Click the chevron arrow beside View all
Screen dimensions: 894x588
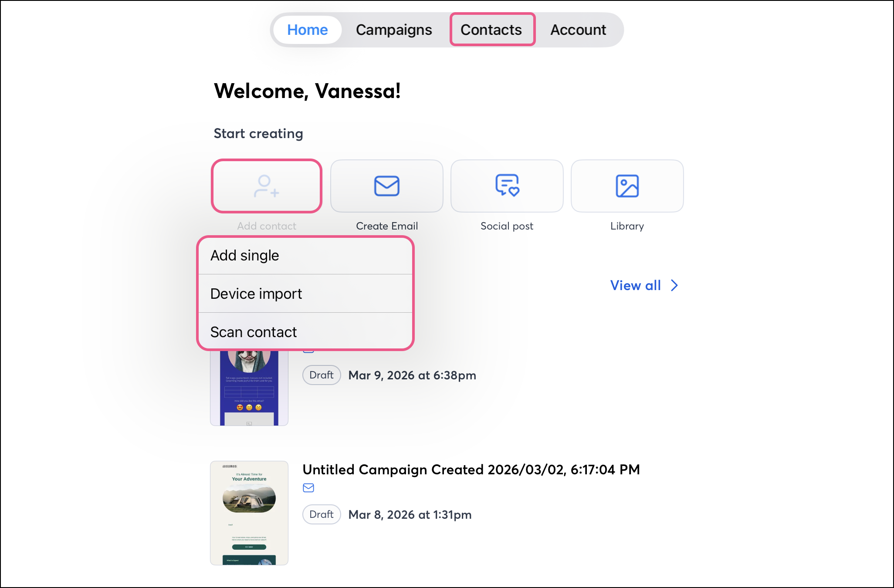(x=674, y=285)
